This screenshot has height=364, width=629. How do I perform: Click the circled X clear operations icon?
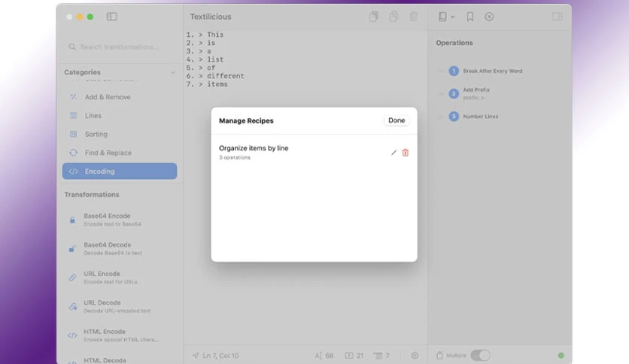[x=489, y=17]
